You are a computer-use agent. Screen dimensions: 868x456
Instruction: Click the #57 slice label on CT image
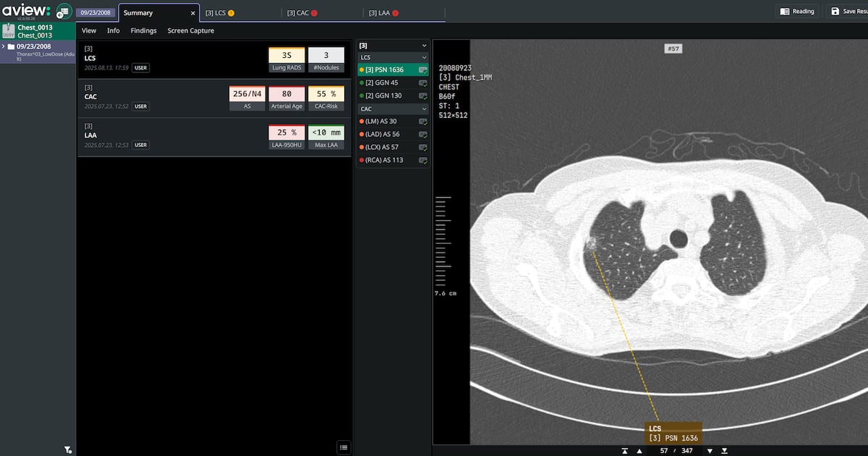coord(673,48)
